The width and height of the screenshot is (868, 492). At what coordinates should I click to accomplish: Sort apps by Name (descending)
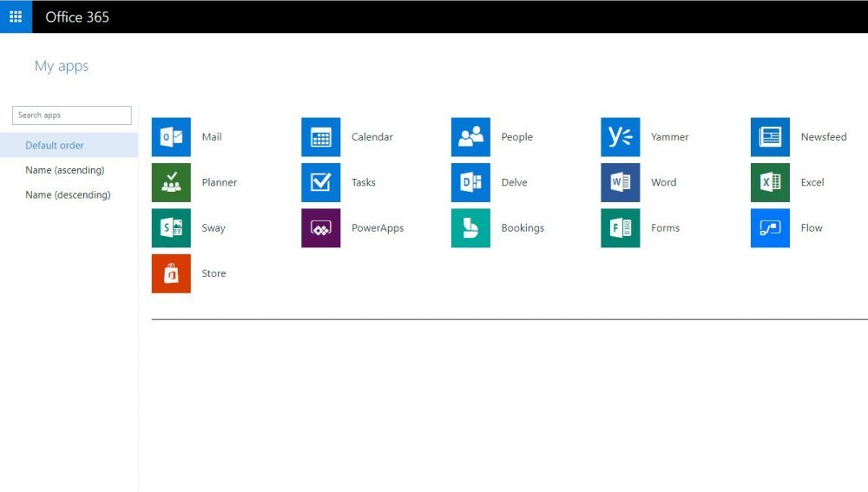pyautogui.click(x=68, y=195)
